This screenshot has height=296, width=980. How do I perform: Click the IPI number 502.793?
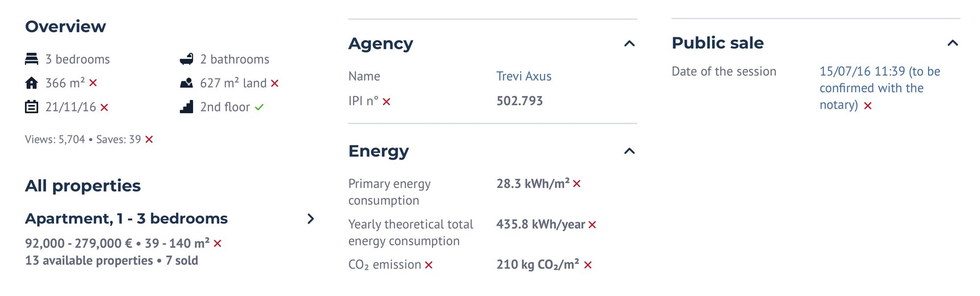pyautogui.click(x=519, y=101)
